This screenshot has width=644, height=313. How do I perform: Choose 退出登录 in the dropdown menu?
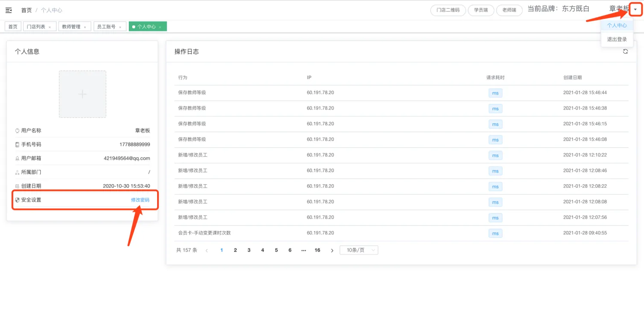[x=617, y=39]
